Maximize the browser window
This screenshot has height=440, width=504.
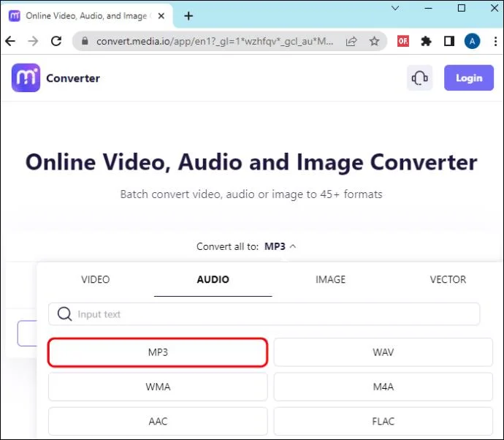462,8
